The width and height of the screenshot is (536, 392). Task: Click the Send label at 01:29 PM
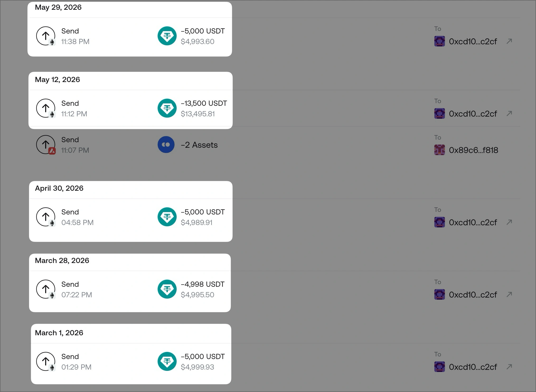point(70,356)
